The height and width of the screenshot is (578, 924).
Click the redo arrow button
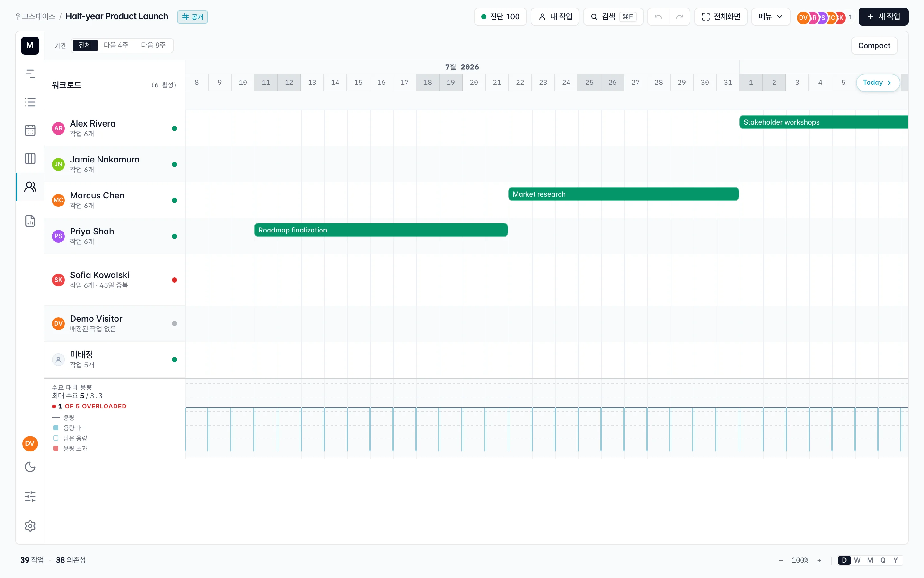point(679,17)
